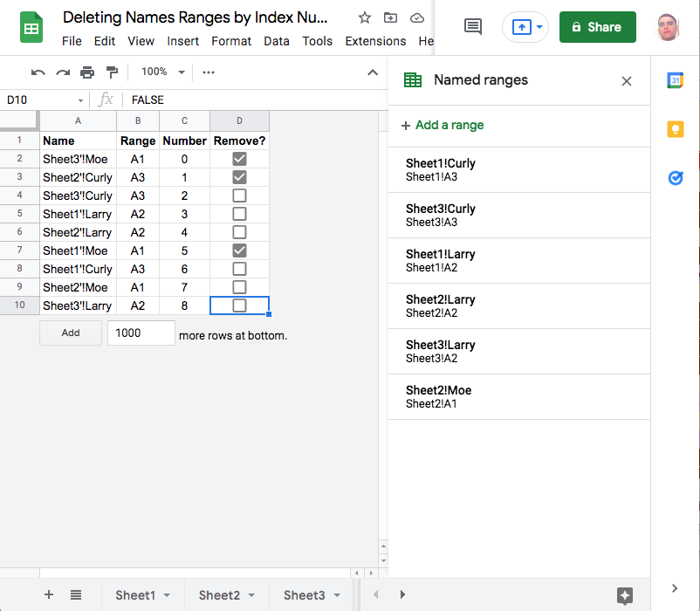Screen dimensions: 700x611
Task: Switch to the Sheet3 tab
Action: 304,595
